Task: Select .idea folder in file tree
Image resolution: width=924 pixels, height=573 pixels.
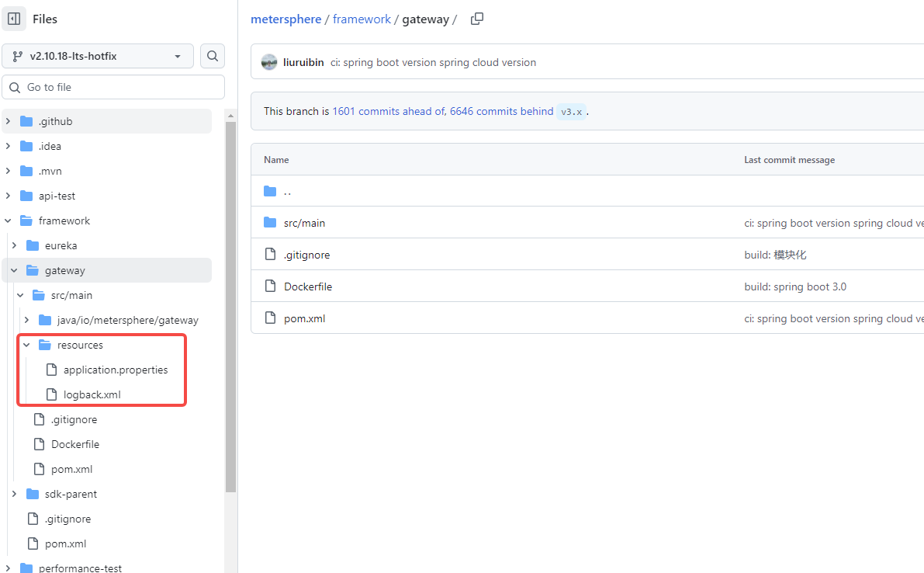Action: (50, 146)
